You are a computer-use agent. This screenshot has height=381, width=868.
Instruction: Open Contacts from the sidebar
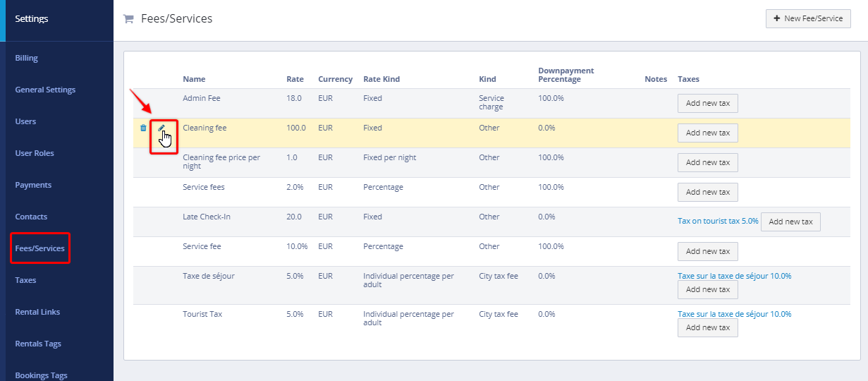click(31, 217)
